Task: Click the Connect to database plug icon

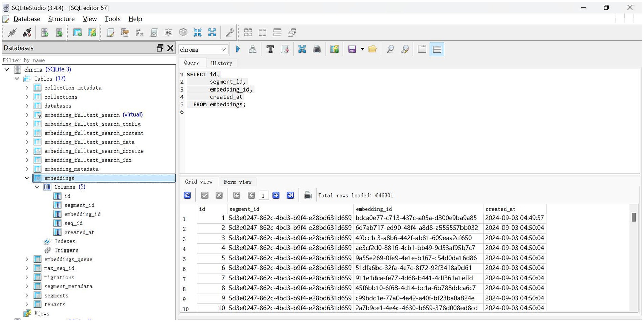Action: (13, 33)
